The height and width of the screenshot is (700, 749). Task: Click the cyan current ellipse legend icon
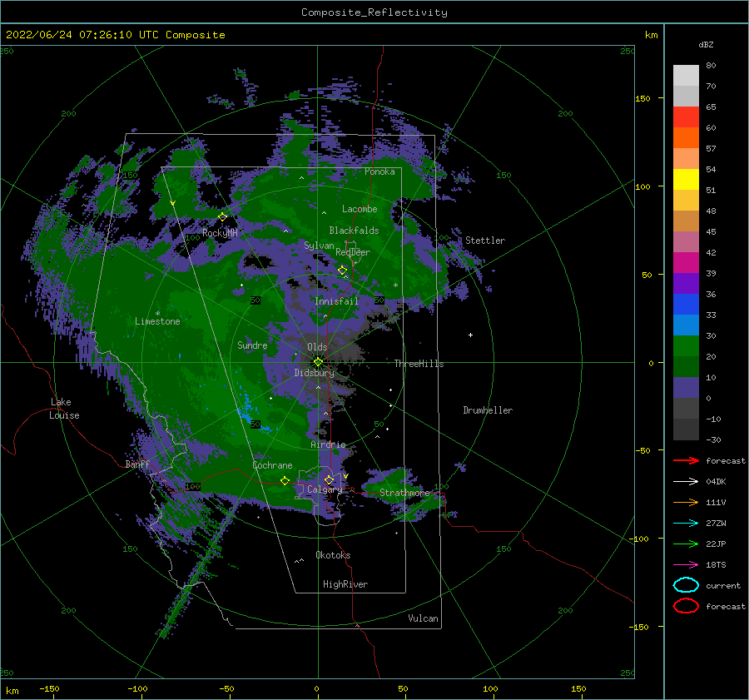686,585
